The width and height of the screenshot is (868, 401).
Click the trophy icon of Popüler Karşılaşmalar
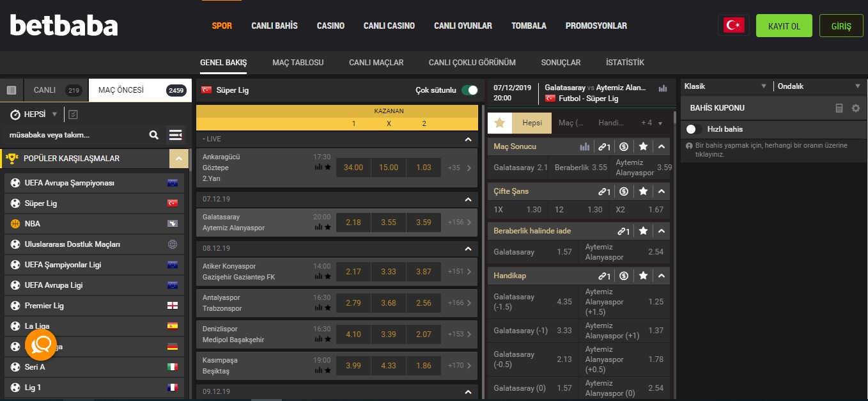(11, 158)
